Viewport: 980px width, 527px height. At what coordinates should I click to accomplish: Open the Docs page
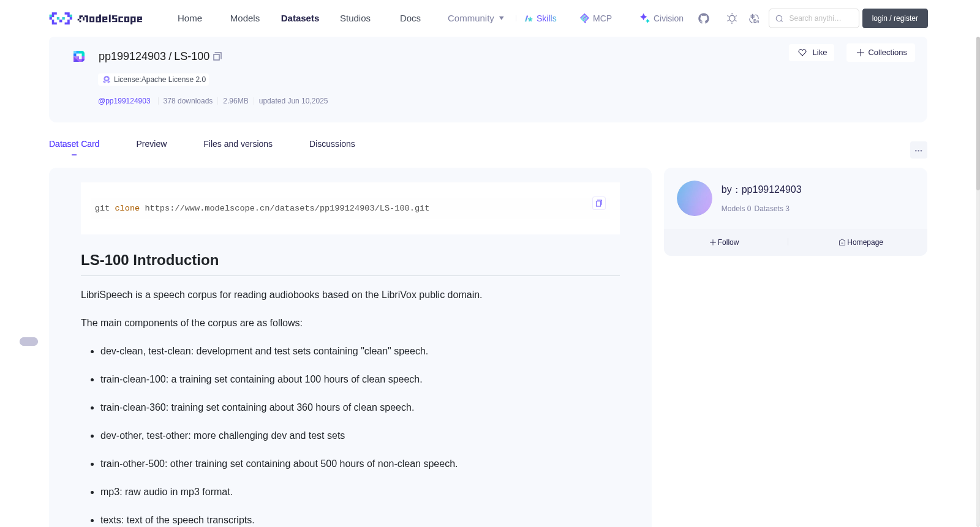coord(410,18)
